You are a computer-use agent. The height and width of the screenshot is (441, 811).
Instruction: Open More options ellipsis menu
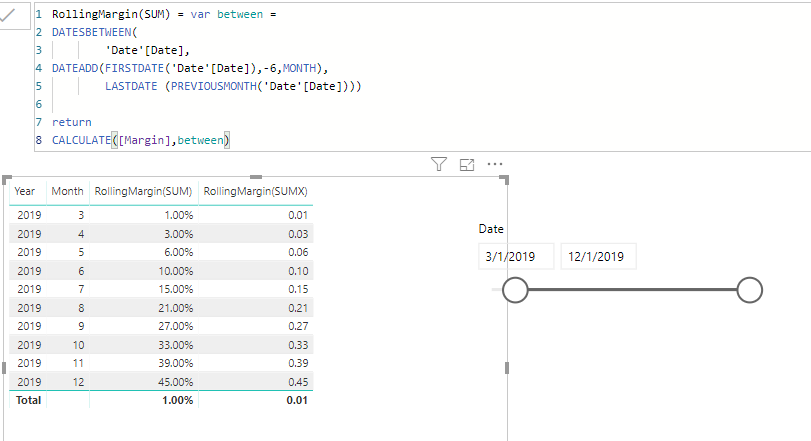tap(495, 164)
